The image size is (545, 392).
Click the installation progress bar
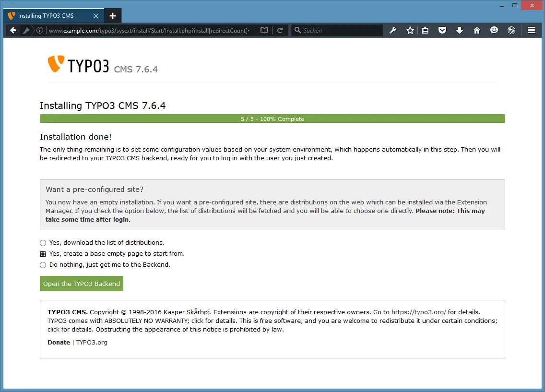click(272, 119)
